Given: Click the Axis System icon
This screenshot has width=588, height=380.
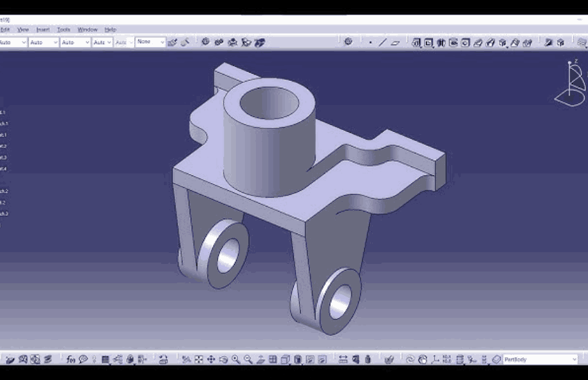Looking at the screenshot, I should 435,359.
